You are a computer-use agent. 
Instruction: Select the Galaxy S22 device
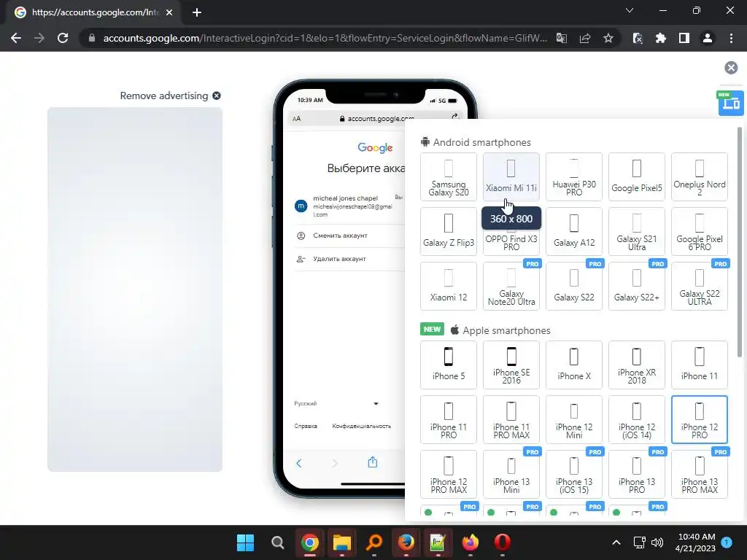[x=574, y=286]
